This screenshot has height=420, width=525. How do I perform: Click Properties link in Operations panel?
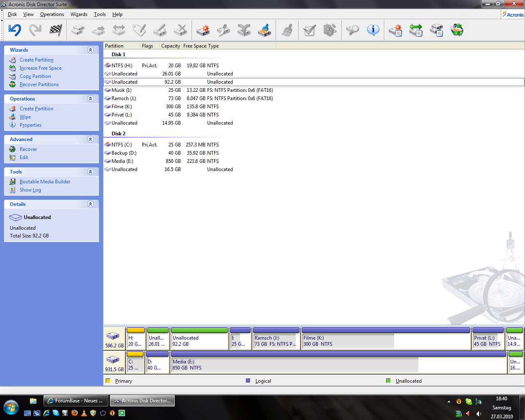point(30,125)
